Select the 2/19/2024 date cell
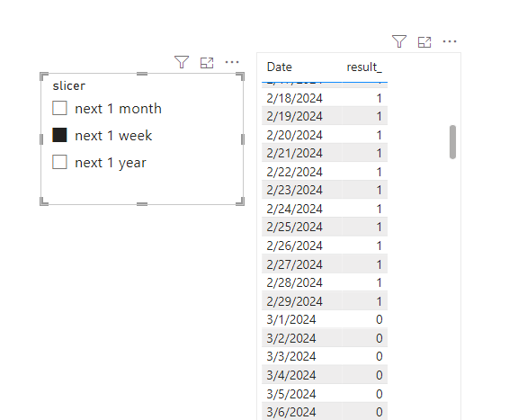The image size is (518, 420). pyautogui.click(x=294, y=116)
